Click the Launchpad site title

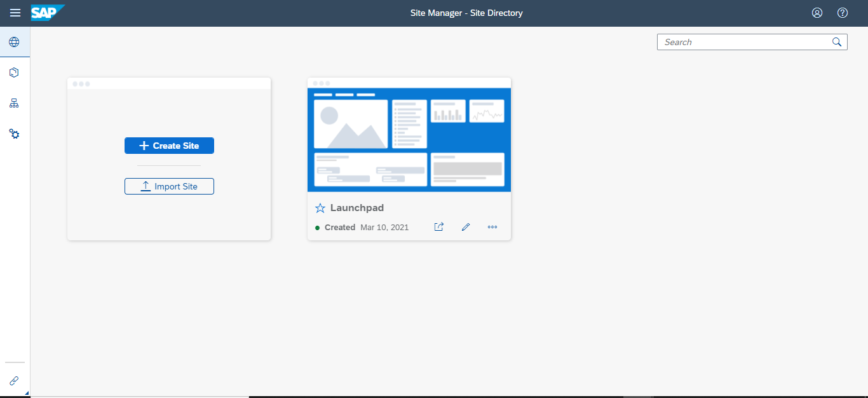click(x=357, y=208)
